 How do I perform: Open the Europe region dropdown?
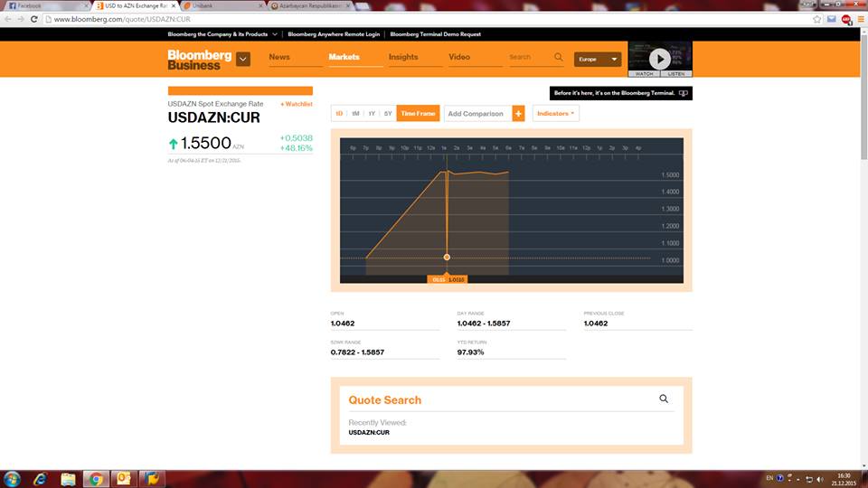pos(598,60)
